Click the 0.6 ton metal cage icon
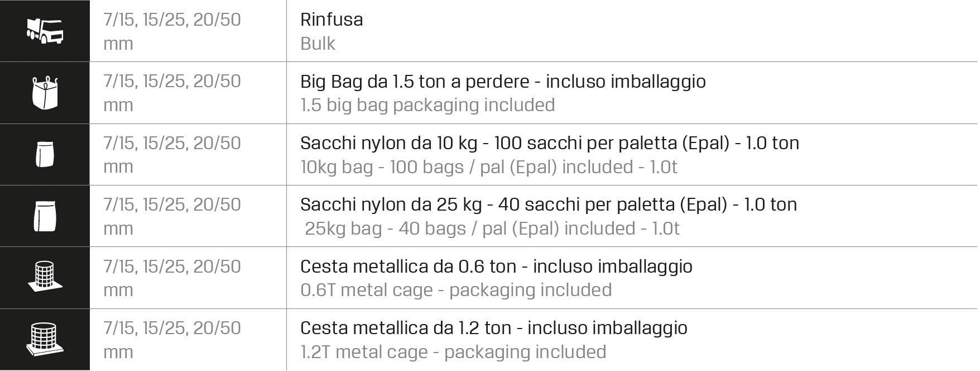The image size is (980, 371). point(45,277)
